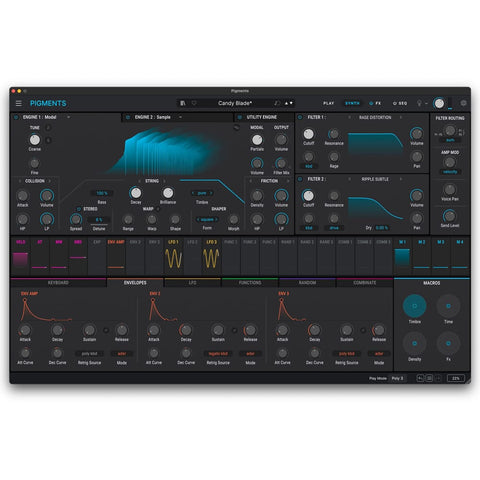Favorite the preset with the heart icon
Image resolution: width=480 pixels, height=480 pixels.
[x=194, y=103]
